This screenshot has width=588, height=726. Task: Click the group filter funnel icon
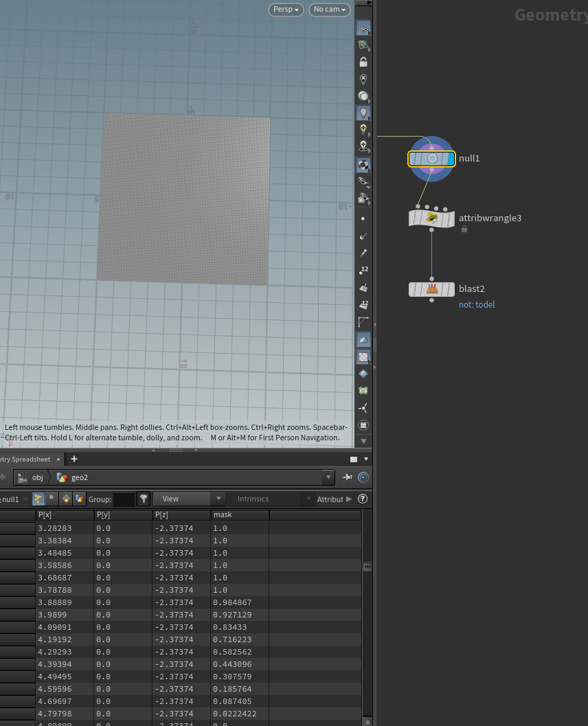(x=144, y=499)
